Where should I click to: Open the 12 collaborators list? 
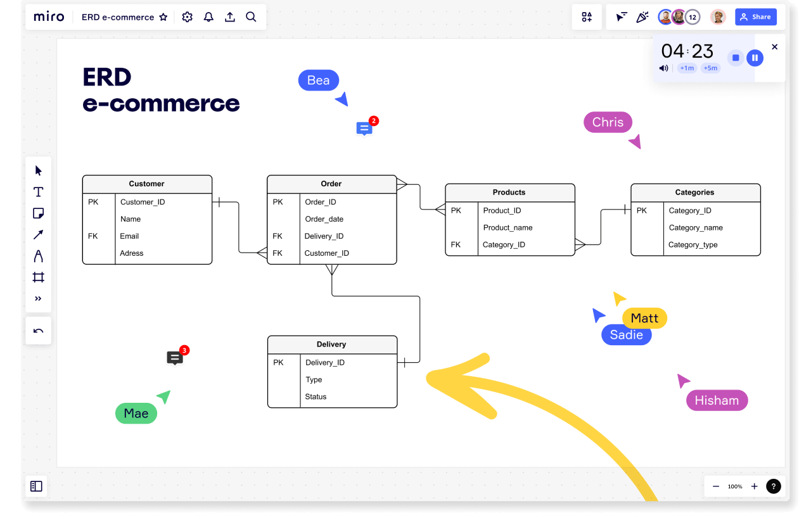693,17
